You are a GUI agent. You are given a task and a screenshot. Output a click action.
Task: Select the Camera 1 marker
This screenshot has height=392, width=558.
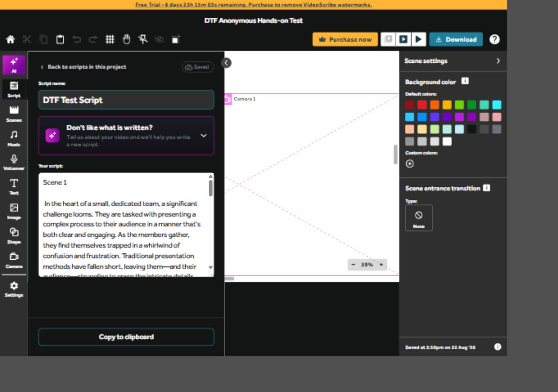tap(240, 99)
